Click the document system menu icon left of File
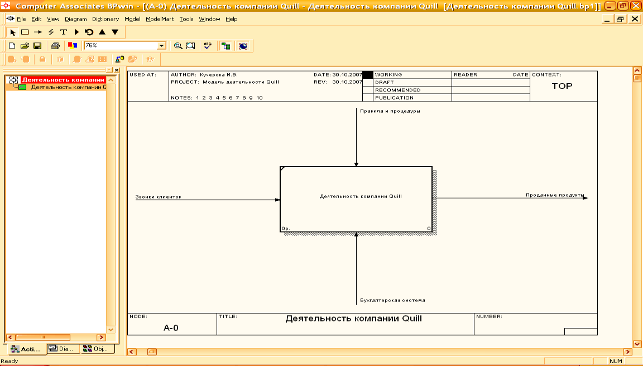This screenshot has width=643, height=366. 10,19
